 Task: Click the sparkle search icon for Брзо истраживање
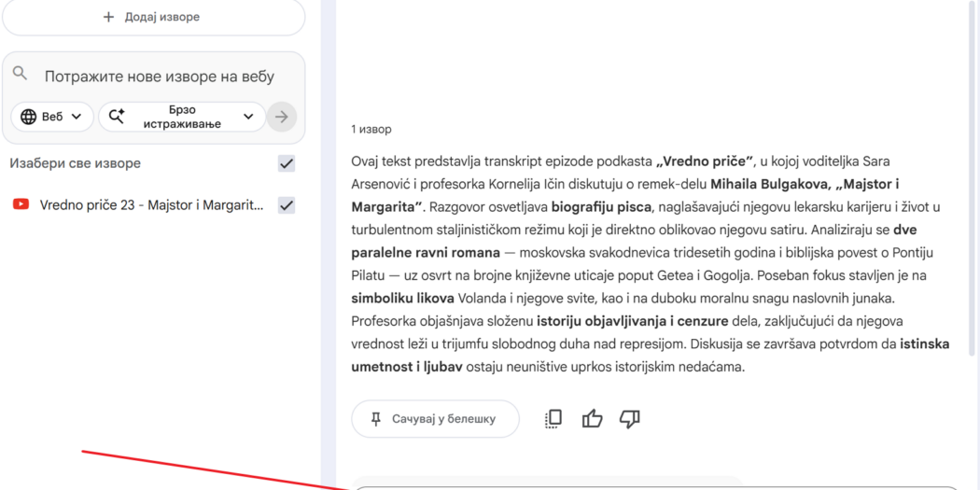click(117, 117)
